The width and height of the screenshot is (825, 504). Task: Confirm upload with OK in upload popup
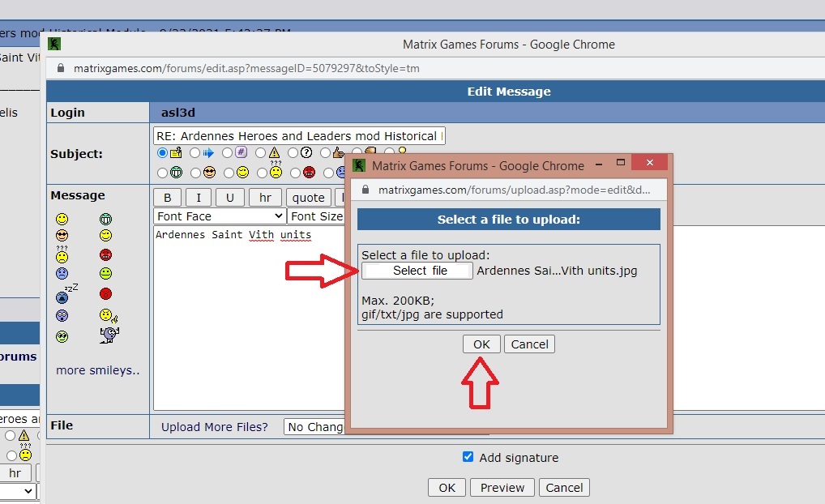(x=481, y=344)
